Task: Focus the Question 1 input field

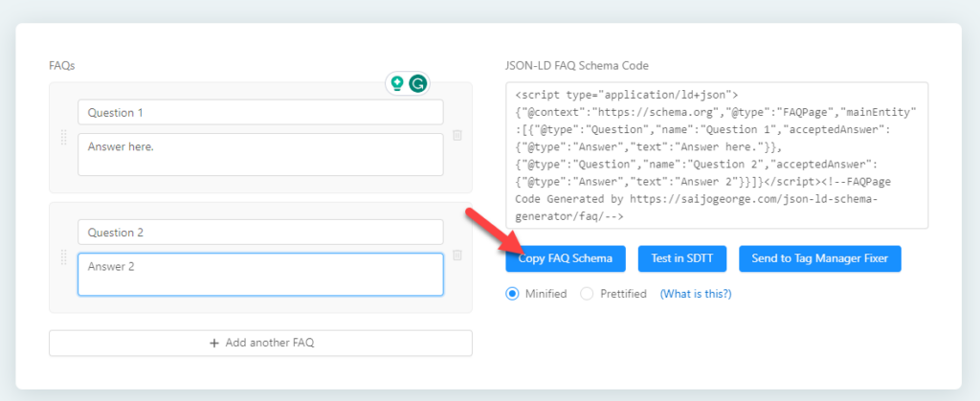Action: [260, 112]
